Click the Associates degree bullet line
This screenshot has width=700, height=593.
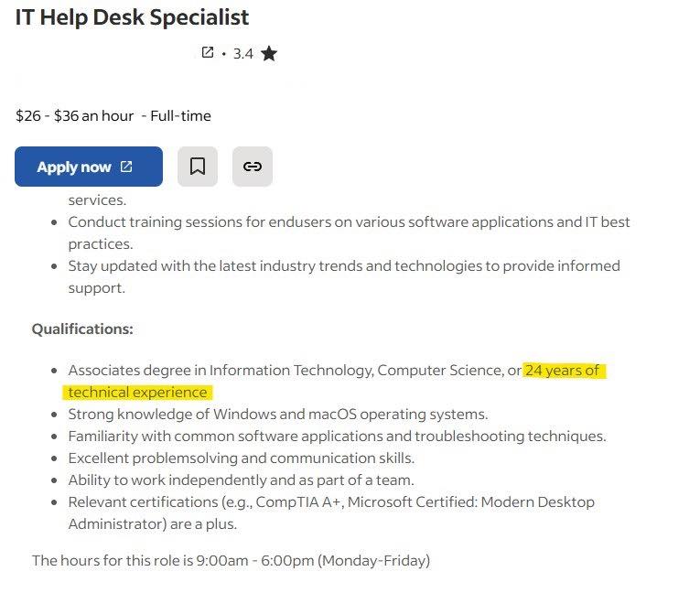click(x=333, y=381)
